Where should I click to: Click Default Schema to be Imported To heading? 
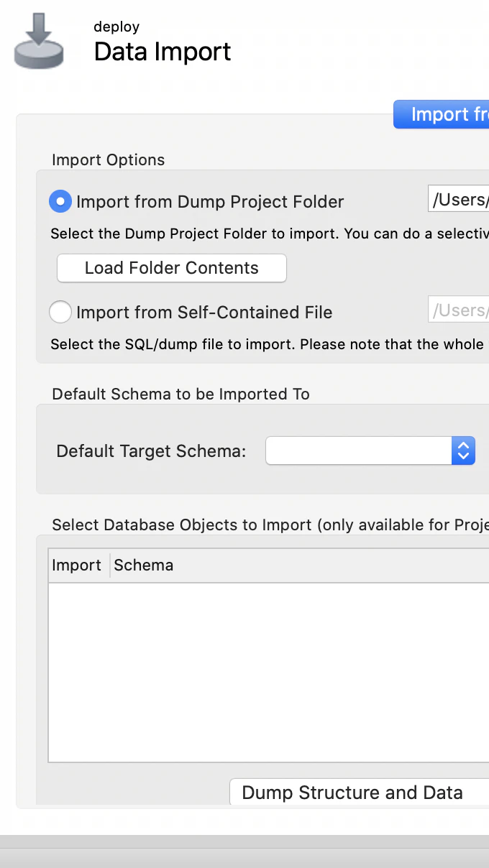pyautogui.click(x=181, y=394)
